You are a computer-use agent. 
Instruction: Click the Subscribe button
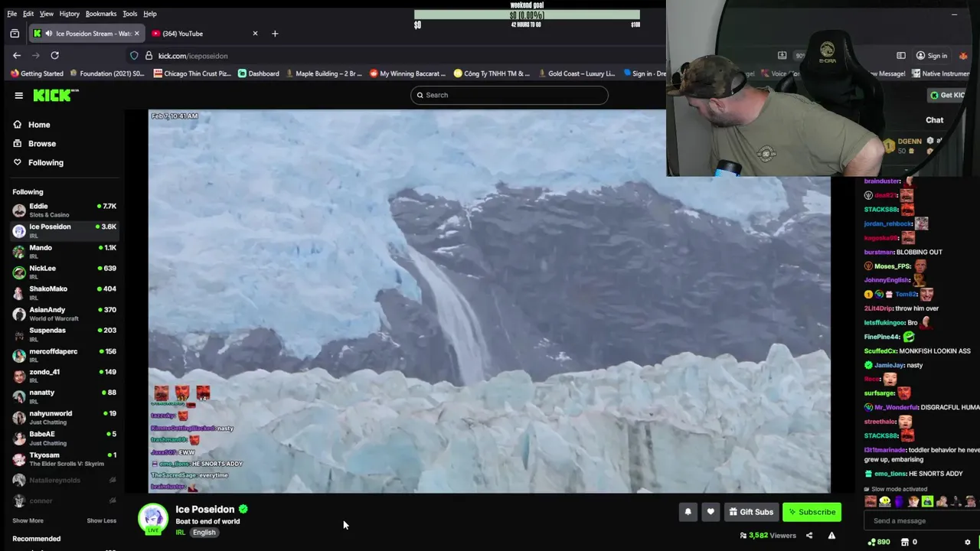[812, 512]
